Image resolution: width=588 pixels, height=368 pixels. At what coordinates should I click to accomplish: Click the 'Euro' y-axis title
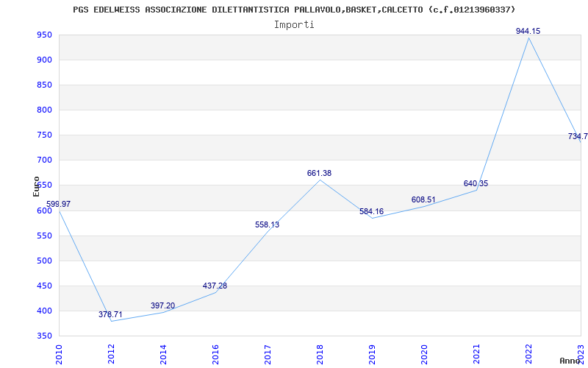tap(36, 186)
